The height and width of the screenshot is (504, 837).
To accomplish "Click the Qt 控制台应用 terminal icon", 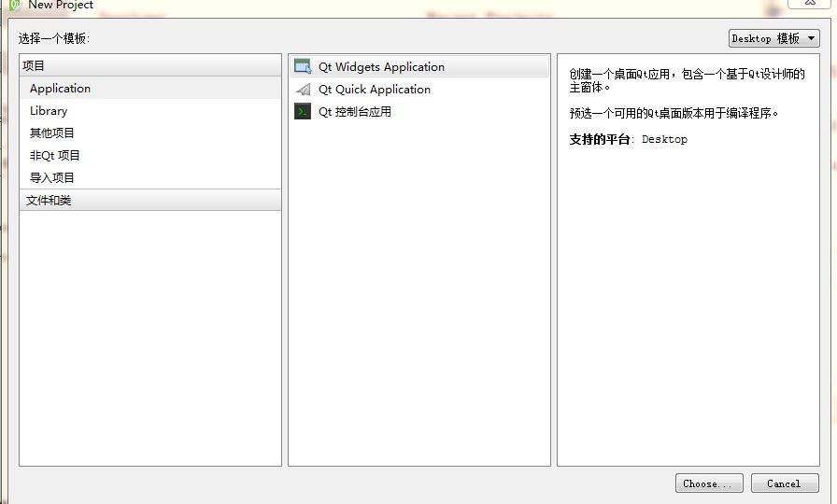I will (303, 111).
